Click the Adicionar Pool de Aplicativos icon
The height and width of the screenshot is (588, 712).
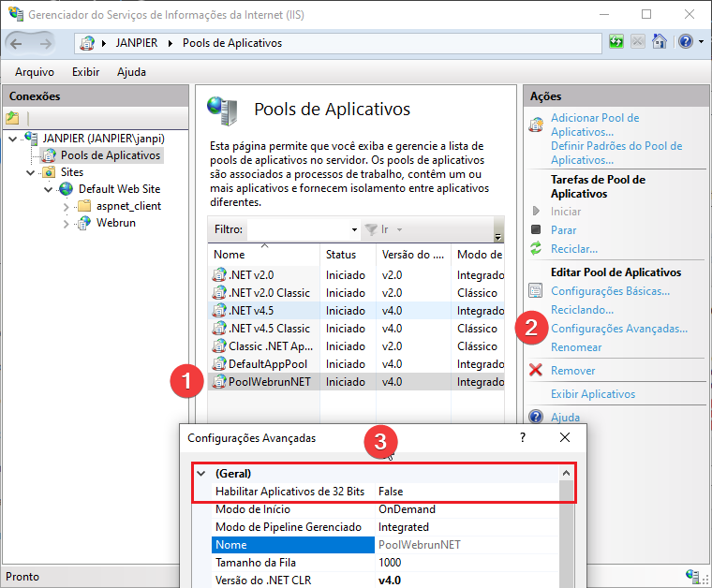point(536,125)
